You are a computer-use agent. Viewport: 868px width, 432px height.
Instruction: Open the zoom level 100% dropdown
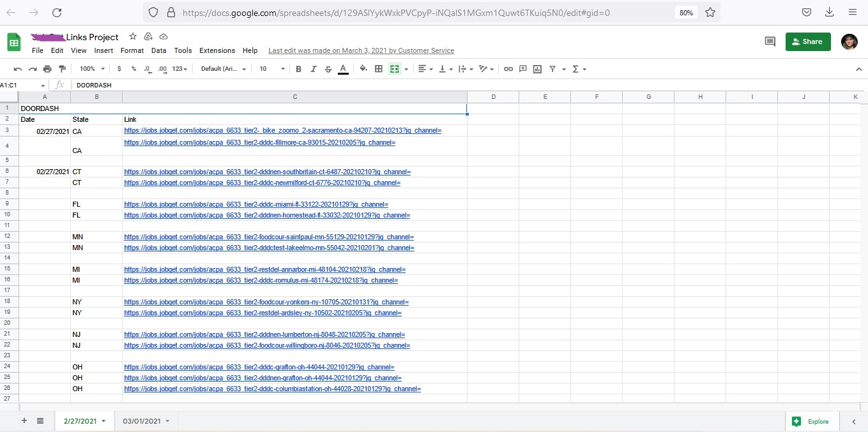coord(92,69)
